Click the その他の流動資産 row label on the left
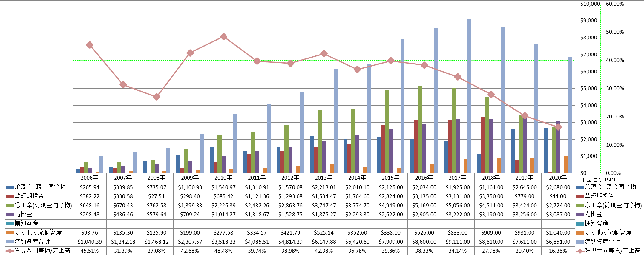Image resolution: width=644 pixels, height=256 pixels. click(x=38, y=232)
